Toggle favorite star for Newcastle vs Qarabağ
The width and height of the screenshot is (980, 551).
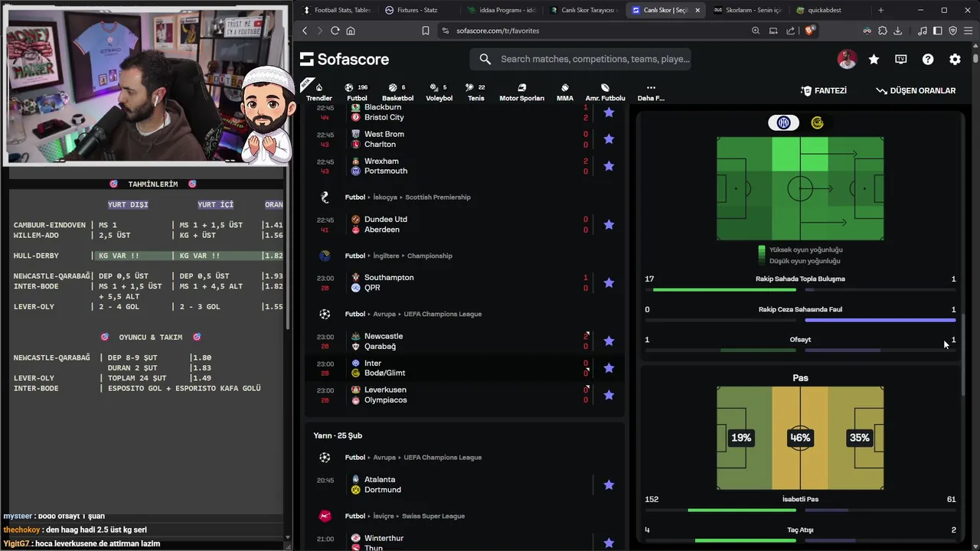(609, 341)
